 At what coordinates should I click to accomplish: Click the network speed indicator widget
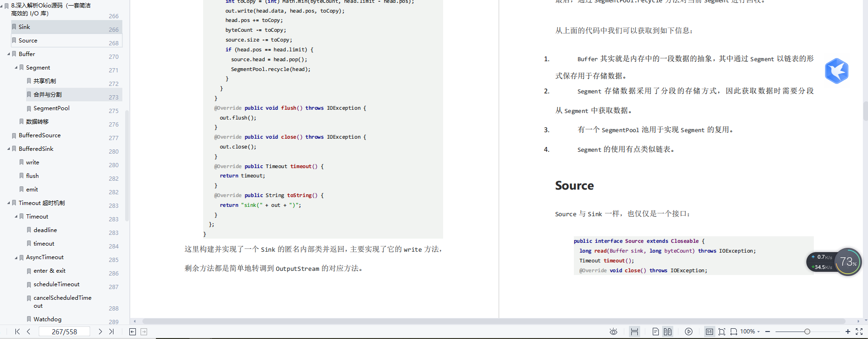pos(821,262)
